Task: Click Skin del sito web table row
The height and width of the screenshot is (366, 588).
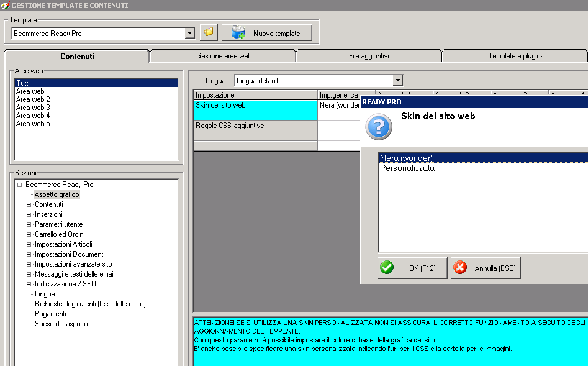Action: pos(255,110)
